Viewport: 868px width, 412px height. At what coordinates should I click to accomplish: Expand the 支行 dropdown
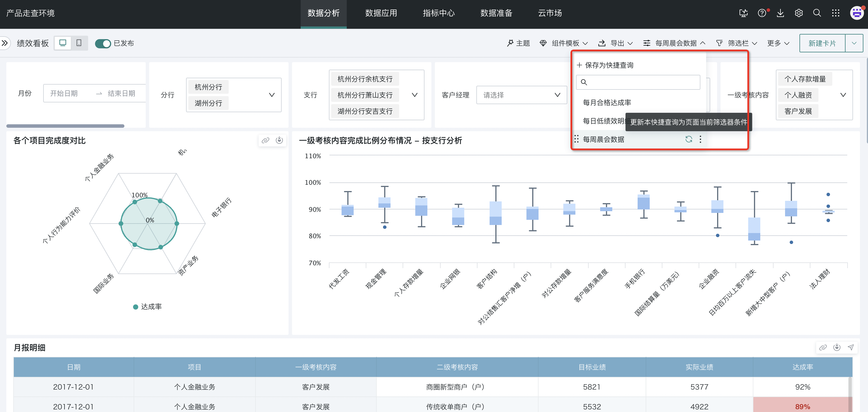[x=414, y=95]
